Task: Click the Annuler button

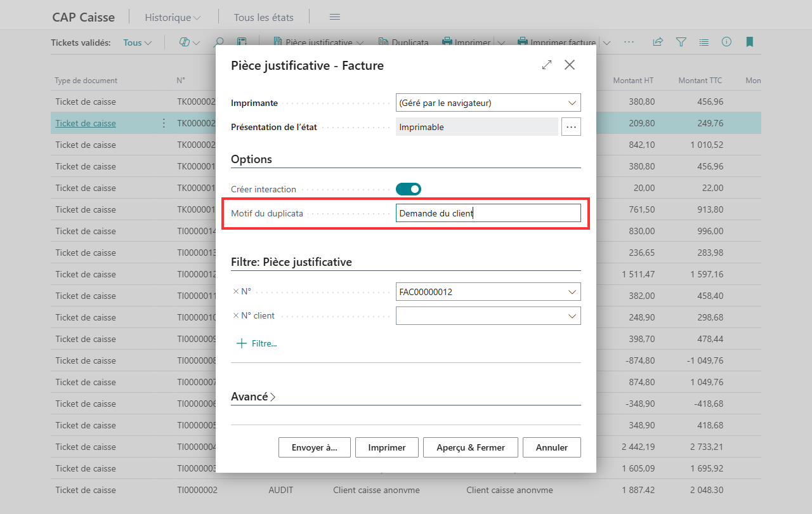Action: click(552, 447)
